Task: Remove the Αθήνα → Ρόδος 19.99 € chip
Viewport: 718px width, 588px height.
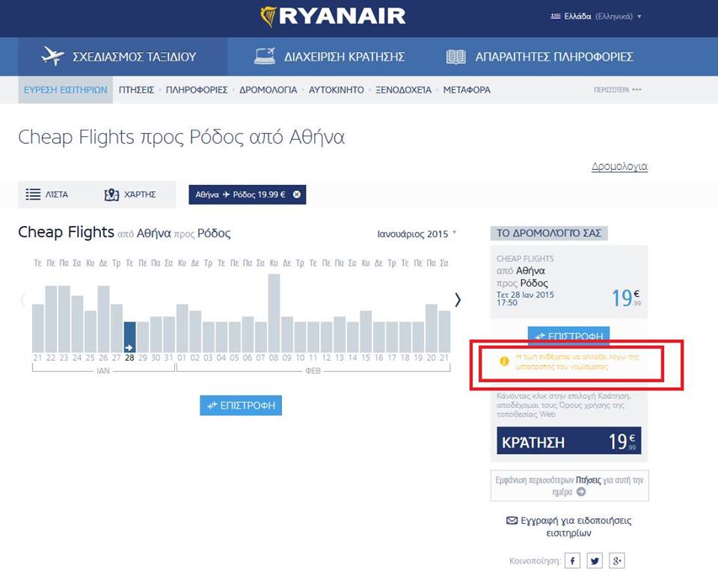Action: point(297,195)
